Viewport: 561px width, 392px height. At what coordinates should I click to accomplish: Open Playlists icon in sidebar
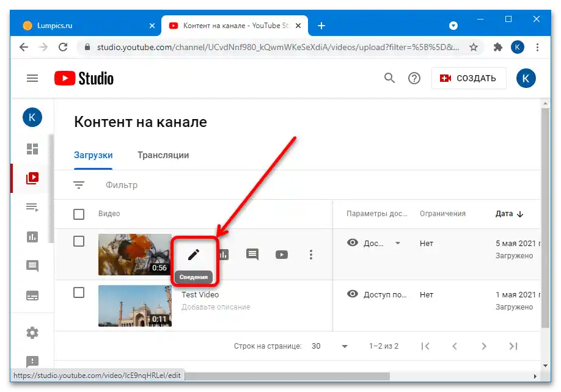click(x=32, y=207)
